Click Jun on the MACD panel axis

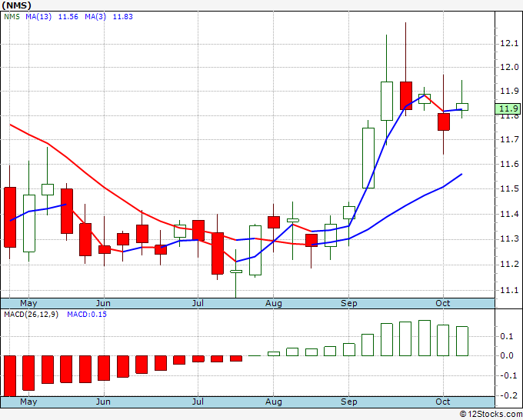click(103, 402)
